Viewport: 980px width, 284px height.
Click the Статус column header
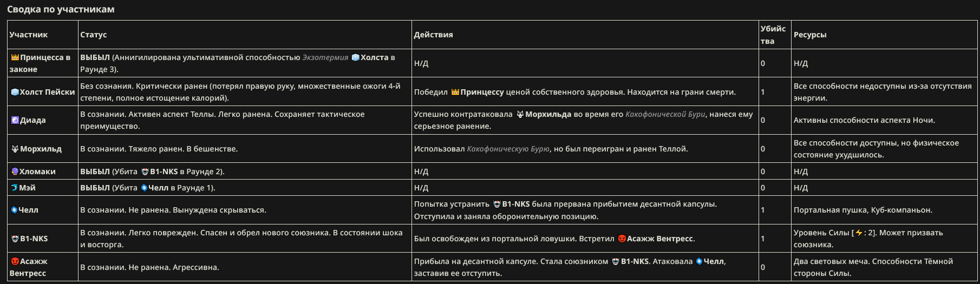click(94, 35)
